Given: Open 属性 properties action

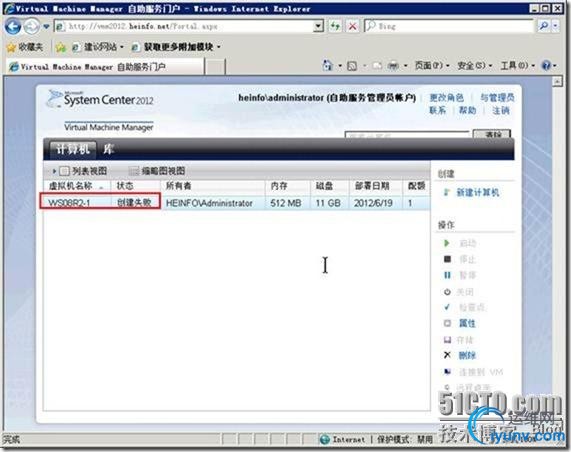Looking at the screenshot, I should (x=467, y=323).
